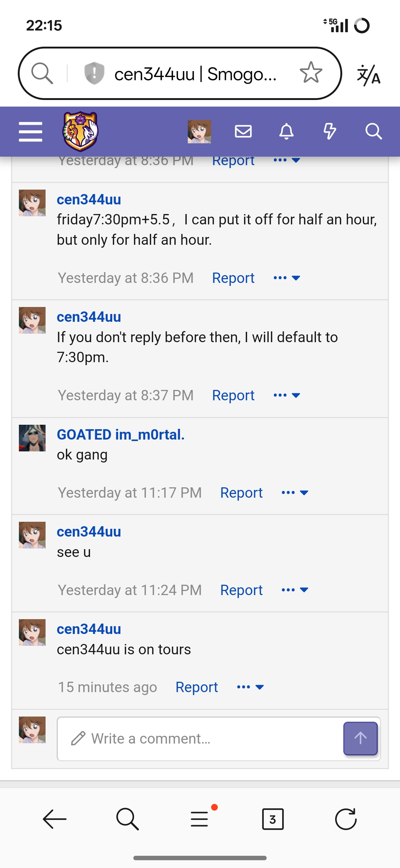Tap the shield site security icon
The width and height of the screenshot is (400, 868).
pos(94,73)
